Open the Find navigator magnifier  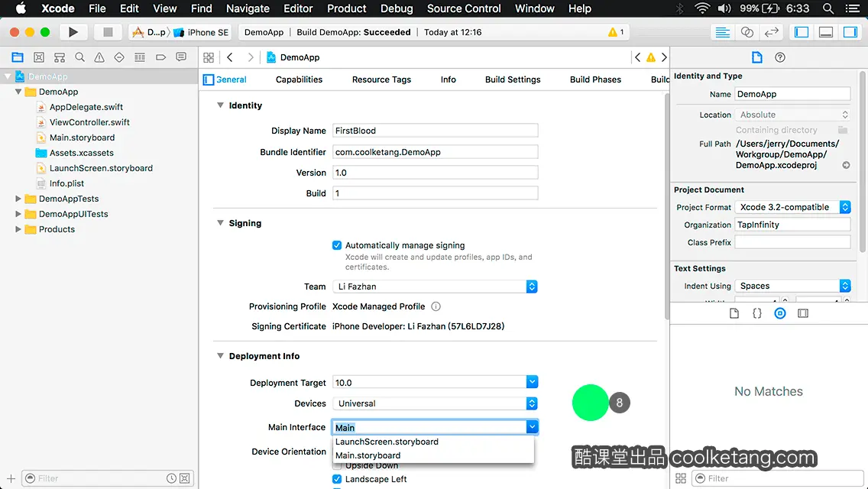click(x=79, y=57)
